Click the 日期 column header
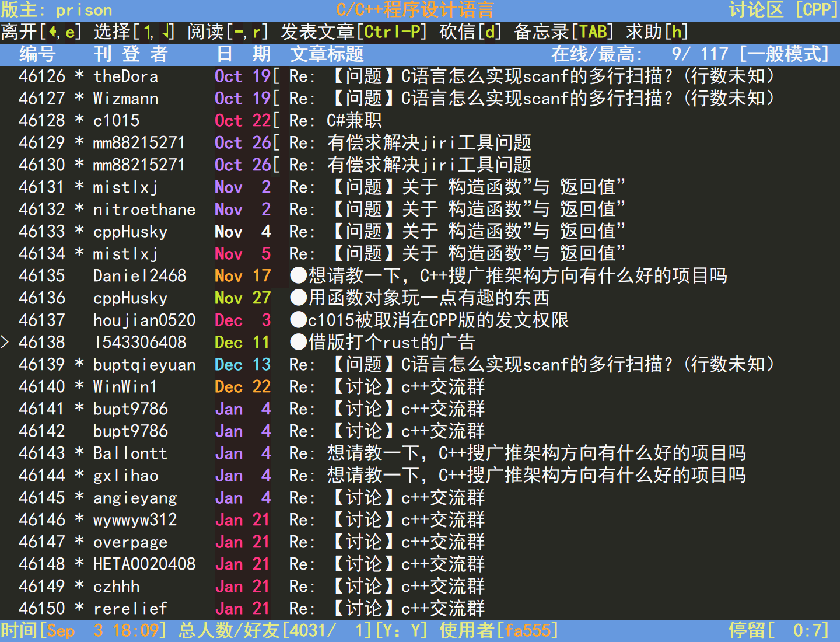The width and height of the screenshot is (840, 642). point(243,54)
